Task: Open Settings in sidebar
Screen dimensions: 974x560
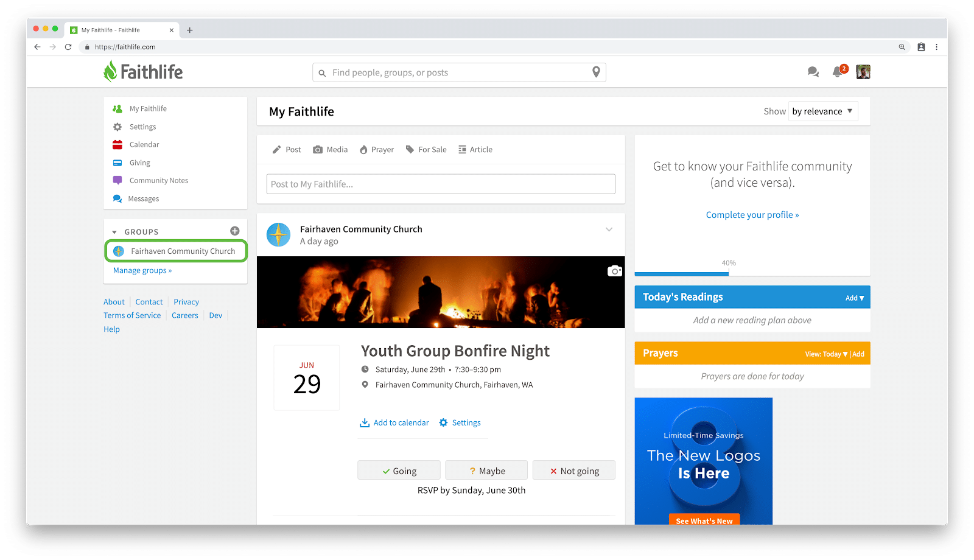Action: point(142,127)
